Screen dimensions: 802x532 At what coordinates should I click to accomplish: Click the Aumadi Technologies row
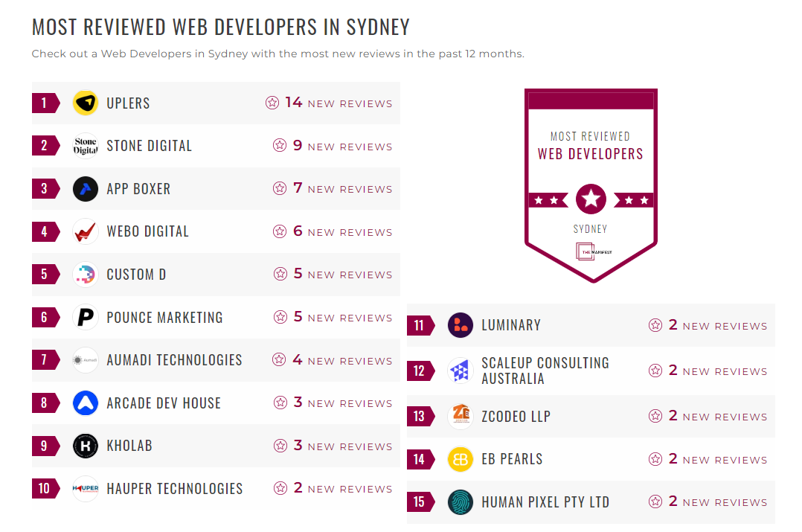pyautogui.click(x=173, y=359)
